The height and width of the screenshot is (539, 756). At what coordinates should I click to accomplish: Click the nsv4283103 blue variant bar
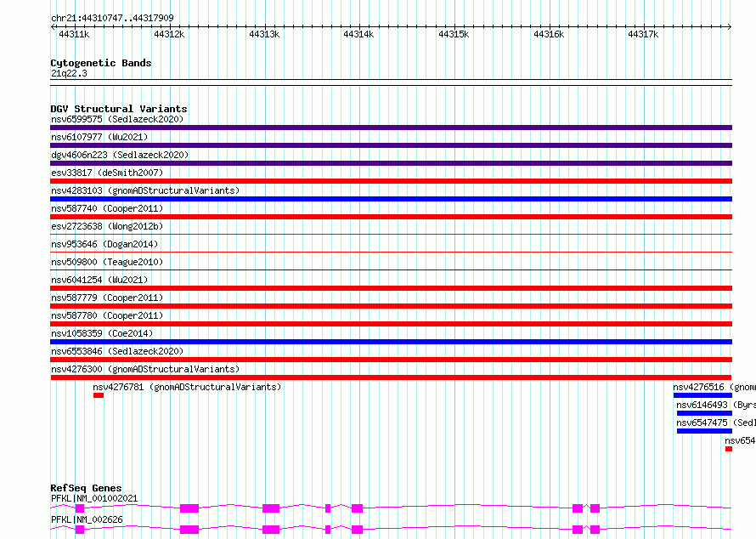[x=391, y=199]
